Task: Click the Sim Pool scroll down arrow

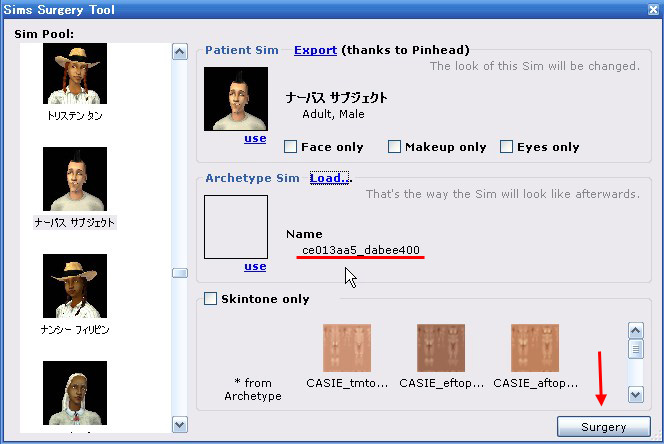Action: pos(180,425)
